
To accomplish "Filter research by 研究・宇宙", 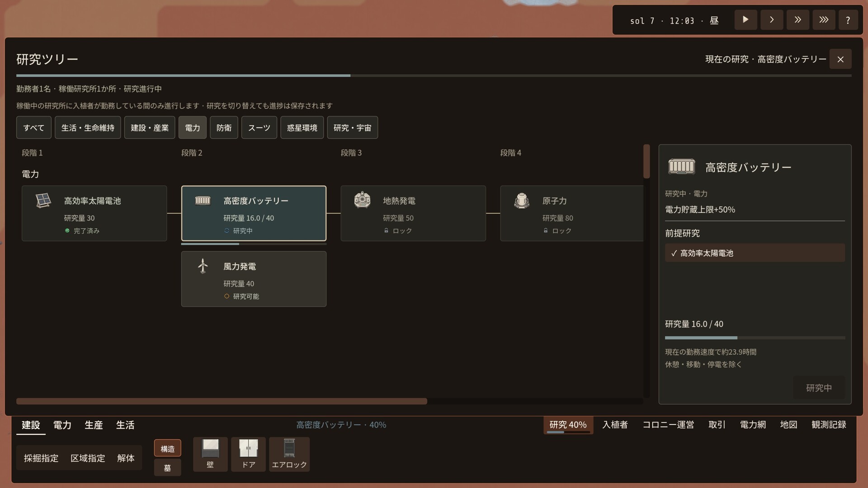I will [x=353, y=127].
